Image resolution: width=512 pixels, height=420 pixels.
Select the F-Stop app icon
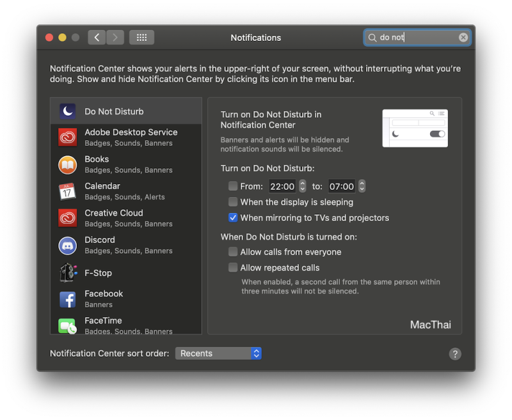click(67, 272)
